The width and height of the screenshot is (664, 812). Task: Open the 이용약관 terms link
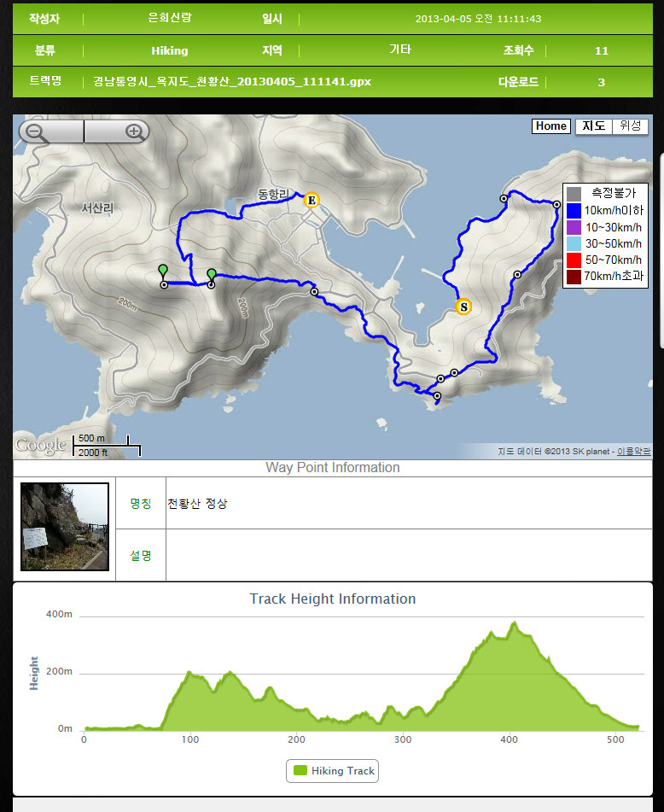pyautogui.click(x=633, y=451)
